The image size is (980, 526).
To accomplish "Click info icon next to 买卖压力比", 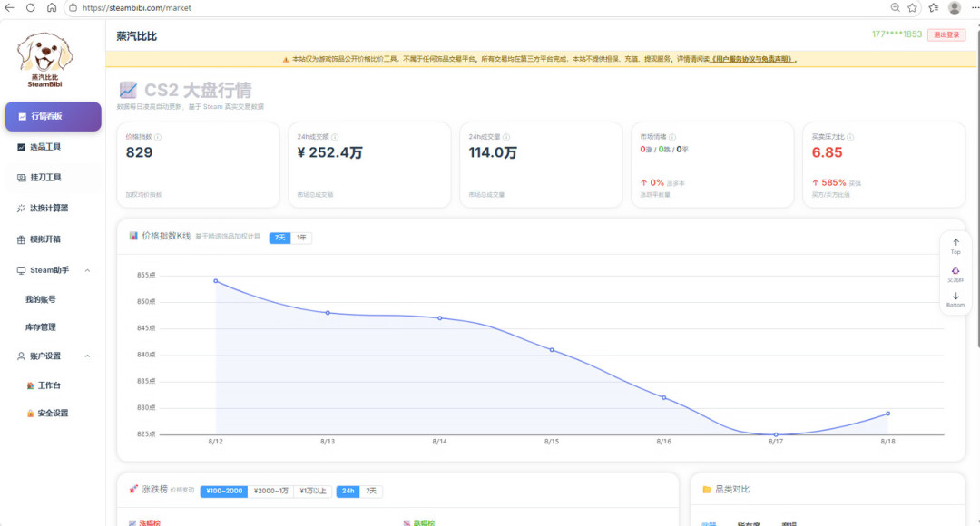I will [850, 137].
